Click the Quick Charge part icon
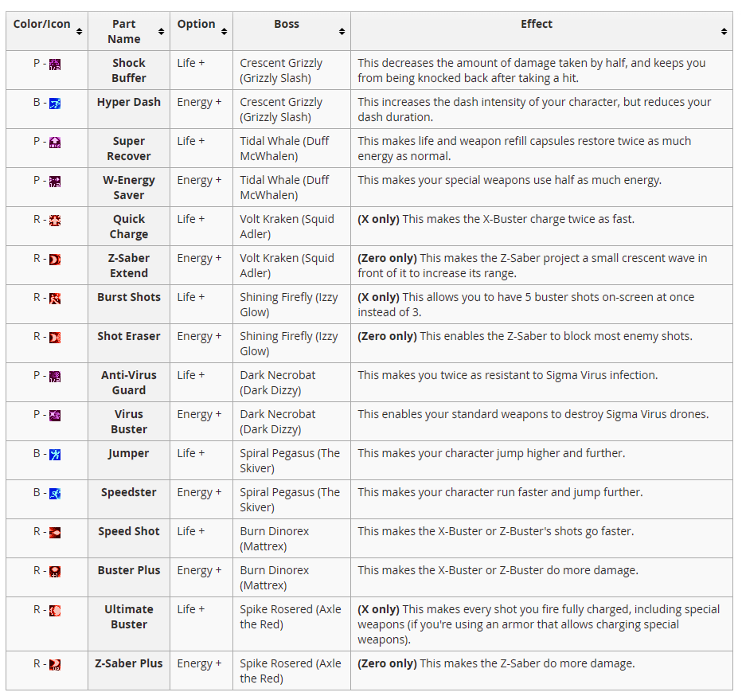742x700 pixels. pos(55,220)
